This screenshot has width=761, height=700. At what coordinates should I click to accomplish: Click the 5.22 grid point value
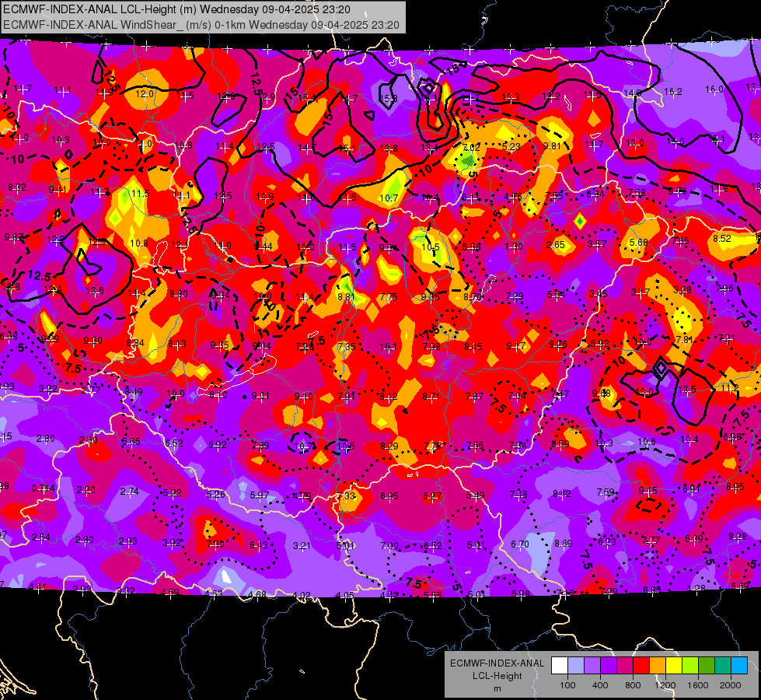pos(173,492)
